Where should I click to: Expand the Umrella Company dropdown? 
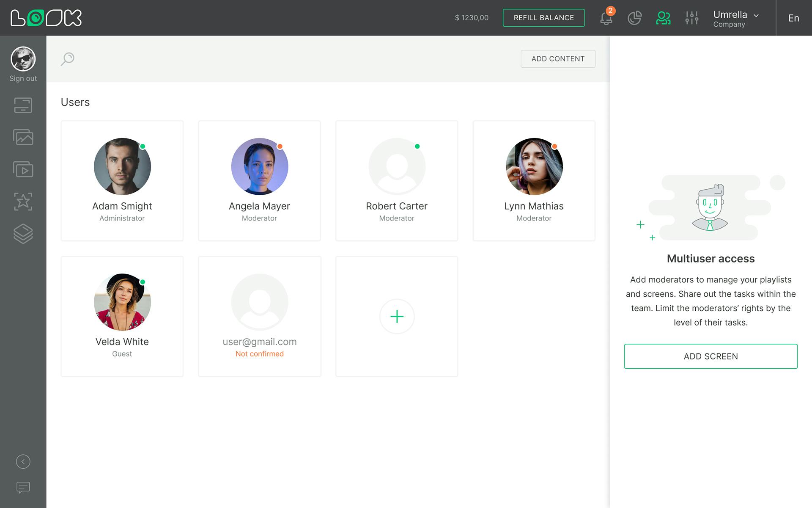[736, 18]
